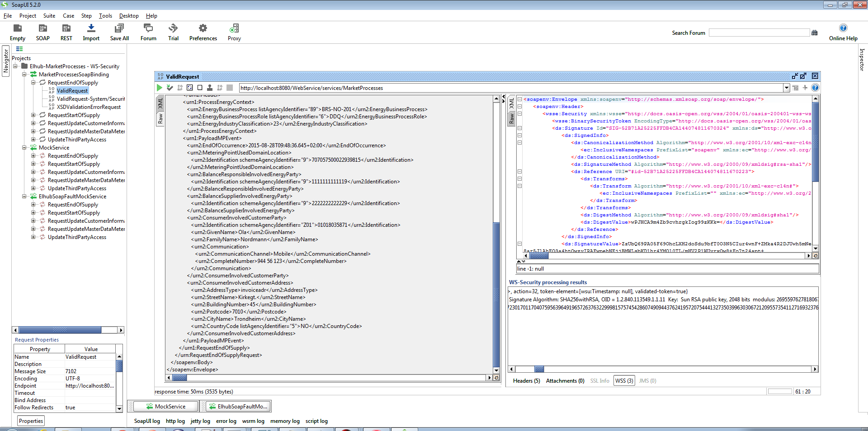This screenshot has width=868, height=431.
Task: Click the Import icon in the main toolbar
Action: coord(91,28)
